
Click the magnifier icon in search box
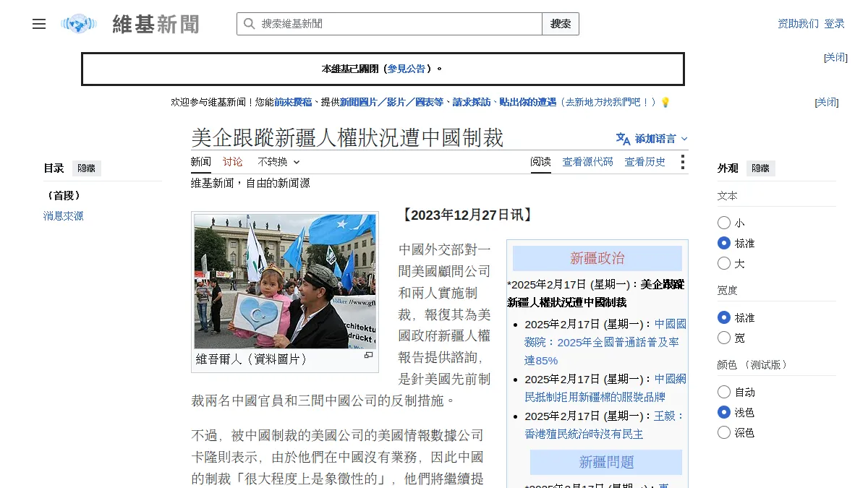point(249,24)
